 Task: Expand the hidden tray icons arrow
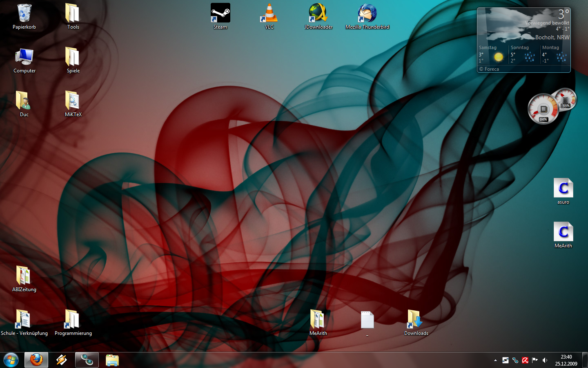(x=495, y=360)
